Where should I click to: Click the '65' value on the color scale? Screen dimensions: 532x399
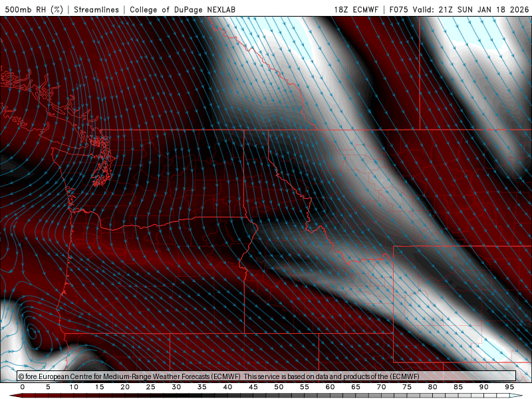356,387
